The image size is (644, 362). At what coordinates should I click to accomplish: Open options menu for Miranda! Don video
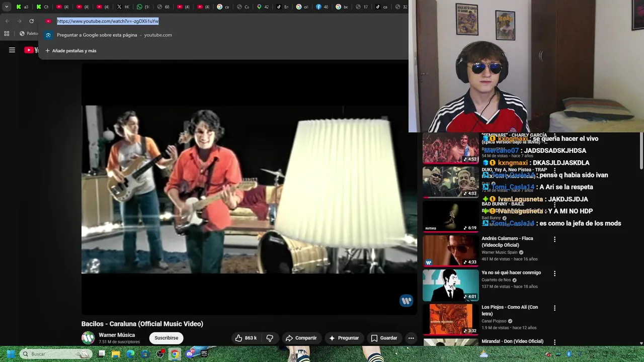554,342
